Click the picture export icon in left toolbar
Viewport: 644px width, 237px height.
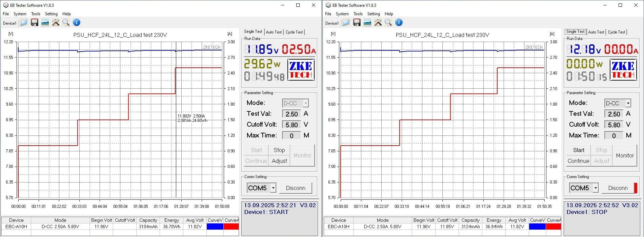coord(45,23)
